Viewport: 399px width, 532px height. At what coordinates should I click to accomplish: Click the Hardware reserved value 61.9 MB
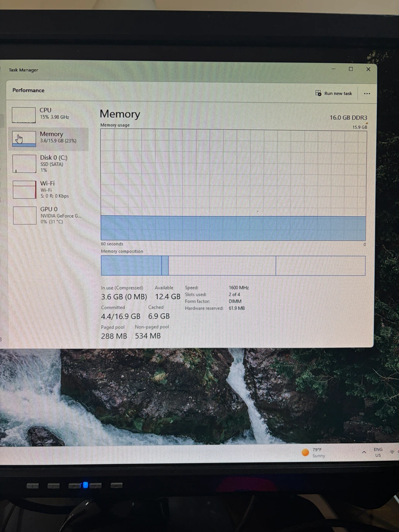coord(237,308)
